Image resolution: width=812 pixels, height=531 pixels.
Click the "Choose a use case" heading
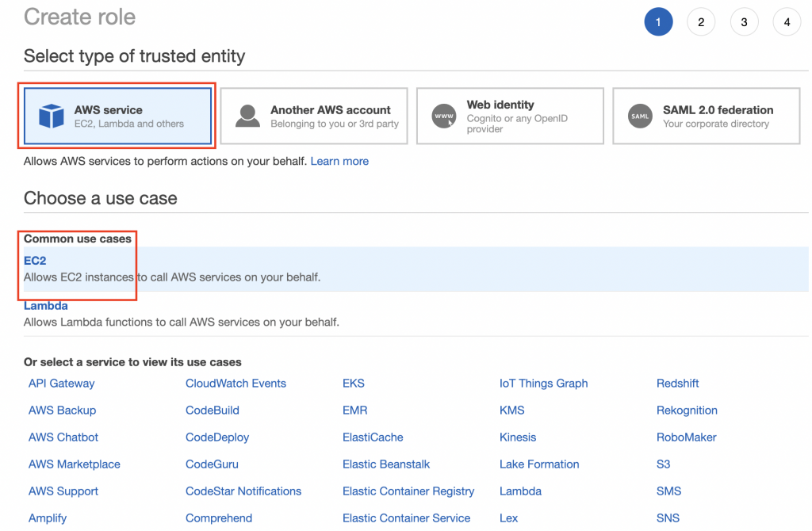(101, 198)
